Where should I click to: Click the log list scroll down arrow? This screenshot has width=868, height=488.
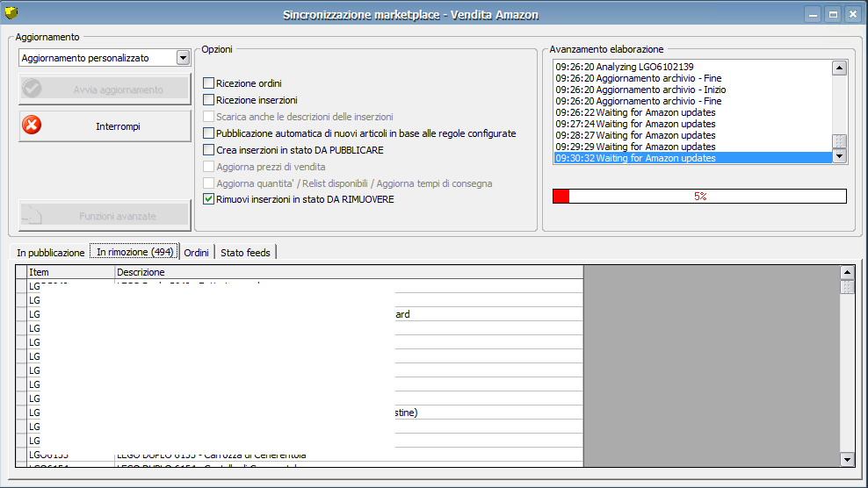839,156
